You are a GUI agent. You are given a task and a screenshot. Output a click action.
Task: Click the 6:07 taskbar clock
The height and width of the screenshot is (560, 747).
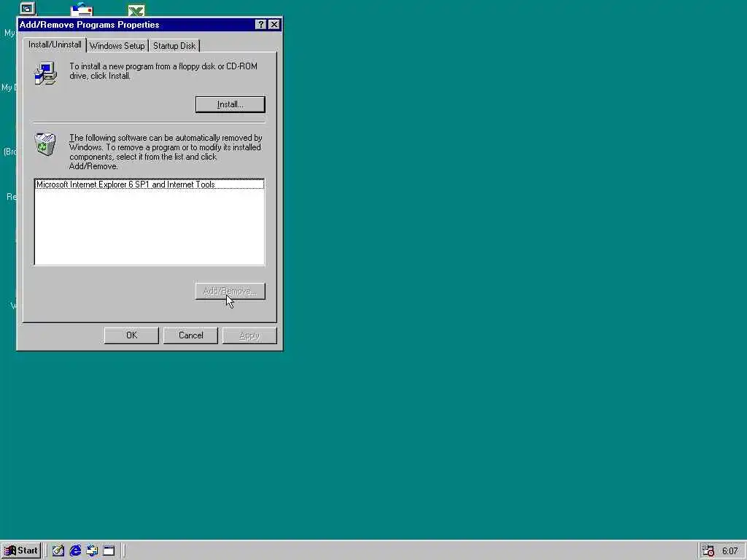(x=729, y=551)
